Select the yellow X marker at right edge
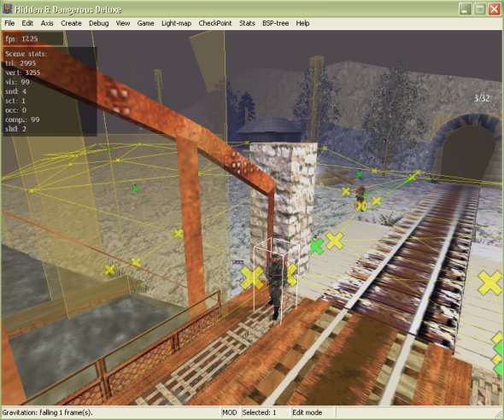This screenshot has height=420, width=504. pos(490,283)
